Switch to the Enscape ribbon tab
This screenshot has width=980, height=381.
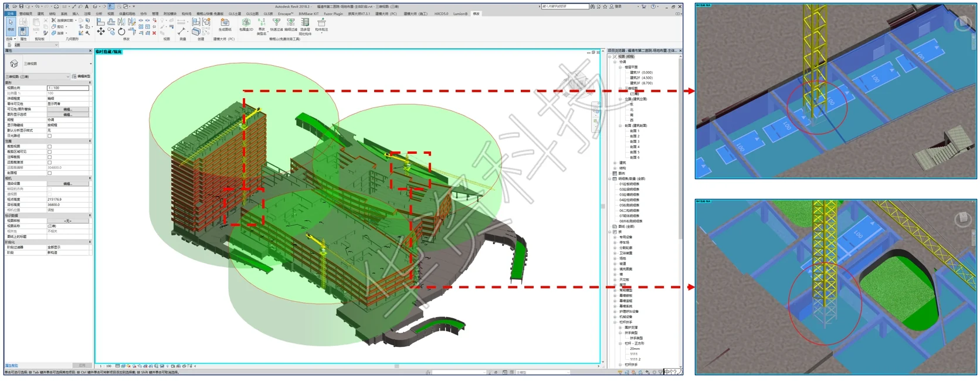286,14
